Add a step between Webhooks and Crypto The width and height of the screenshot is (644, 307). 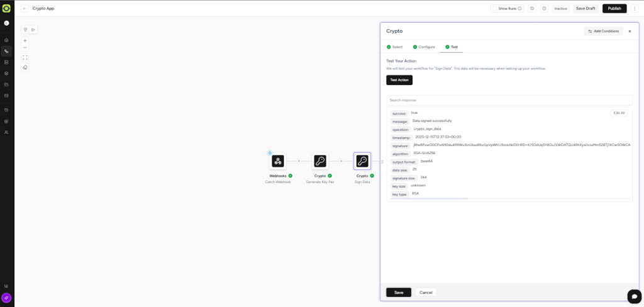[x=299, y=161]
